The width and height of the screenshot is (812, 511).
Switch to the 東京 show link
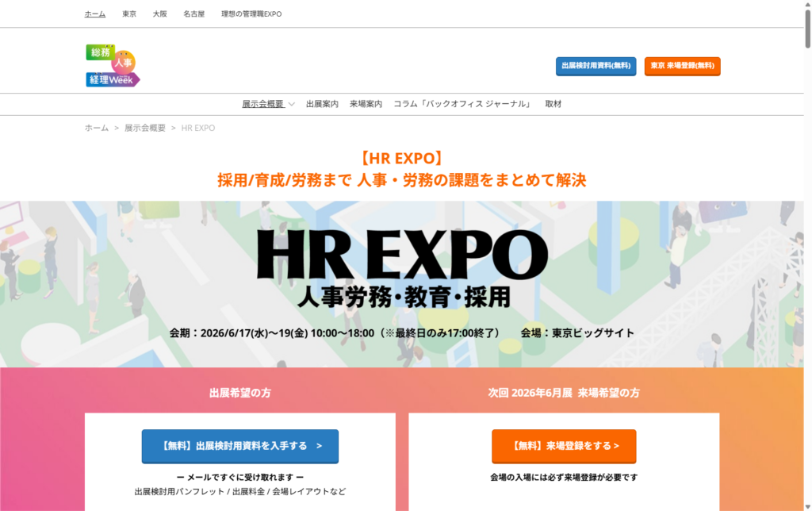[x=129, y=13]
